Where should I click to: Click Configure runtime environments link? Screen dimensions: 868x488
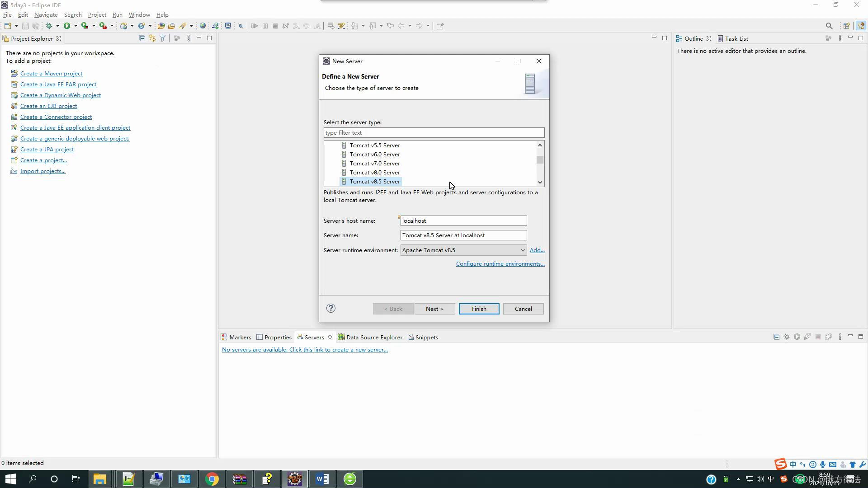500,263
